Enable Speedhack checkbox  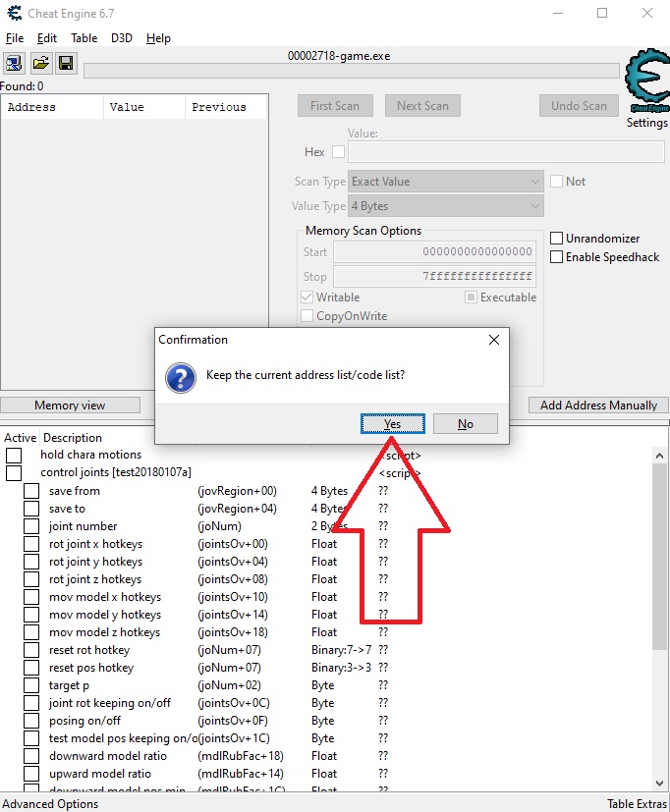(556, 257)
